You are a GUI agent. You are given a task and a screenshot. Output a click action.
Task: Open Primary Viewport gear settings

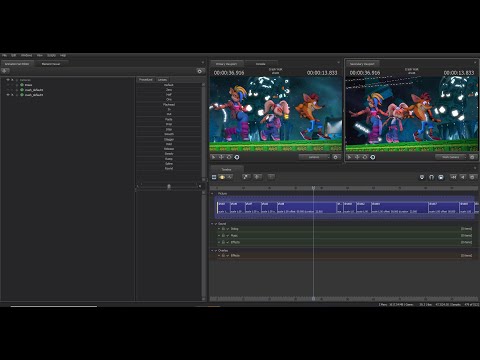click(x=336, y=157)
